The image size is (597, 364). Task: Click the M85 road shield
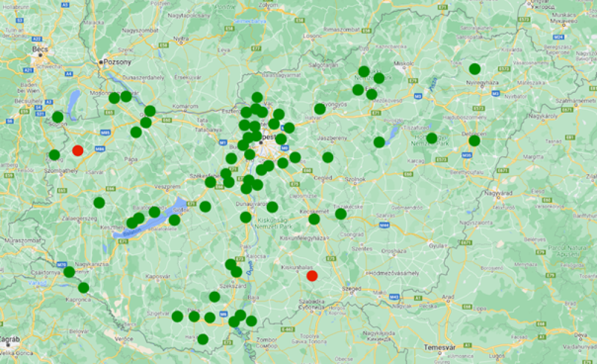pyautogui.click(x=106, y=133)
